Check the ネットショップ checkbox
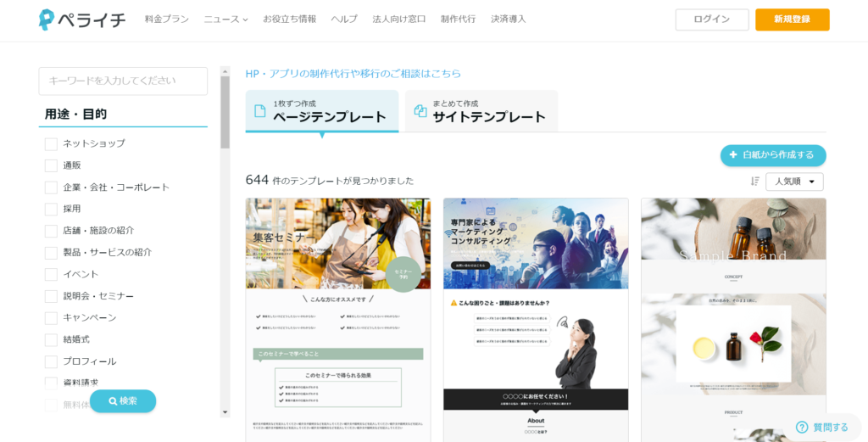Viewport: 868px width, 442px height. pyautogui.click(x=51, y=143)
